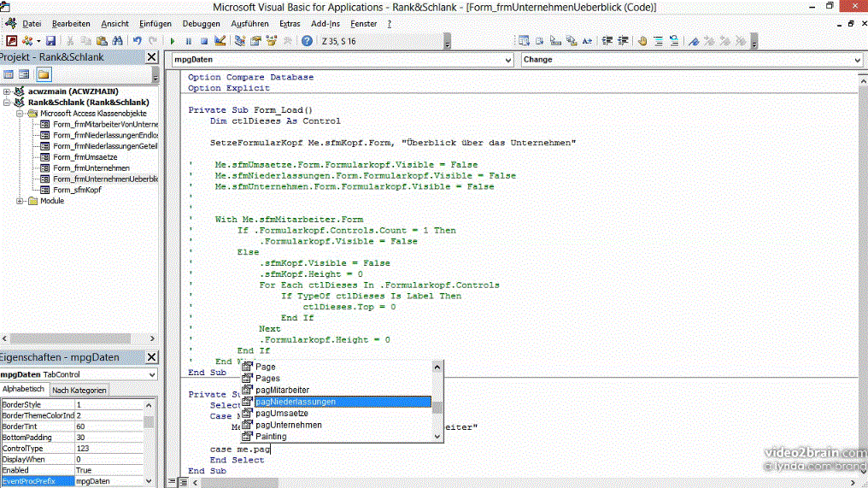Click the Complete Word icon
This screenshot has width=868, height=488.
pyautogui.click(x=587, y=41)
